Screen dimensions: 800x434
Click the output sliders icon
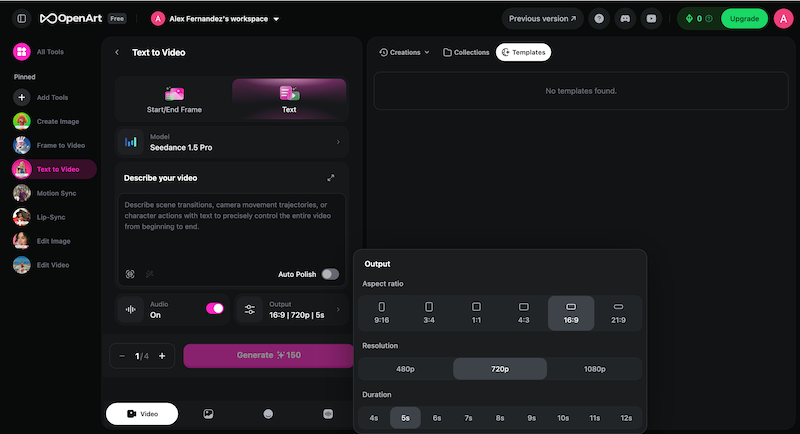coord(249,310)
